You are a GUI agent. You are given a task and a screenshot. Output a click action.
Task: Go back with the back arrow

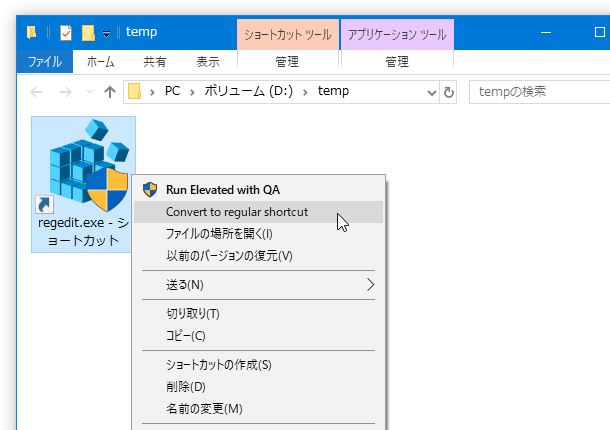point(36,92)
